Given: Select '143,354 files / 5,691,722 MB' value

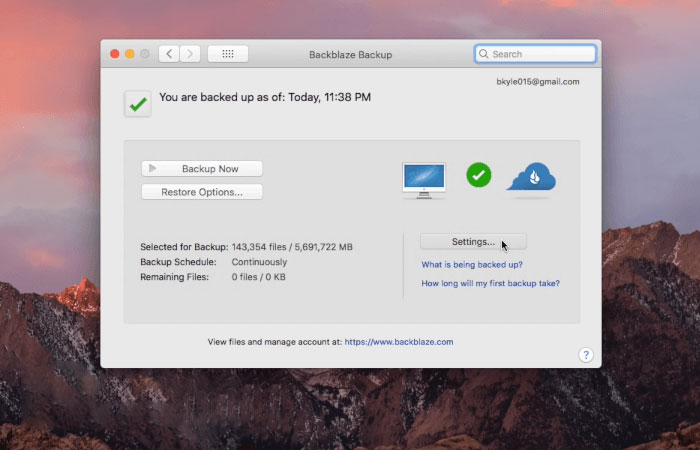Looking at the screenshot, I should [292, 247].
